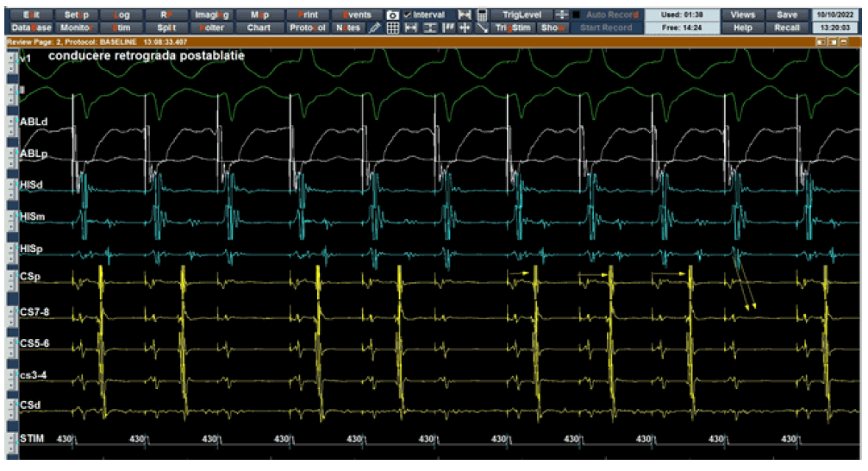The height and width of the screenshot is (471, 868).
Task: Select the CSd channel label
Action: (x=30, y=405)
